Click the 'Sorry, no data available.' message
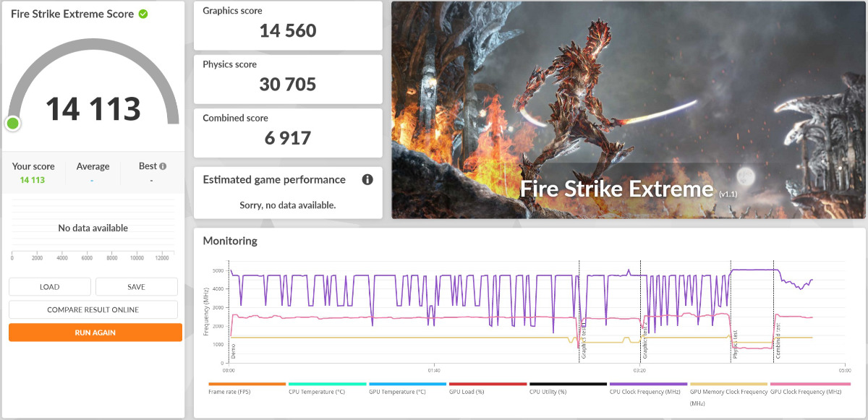 click(x=288, y=205)
